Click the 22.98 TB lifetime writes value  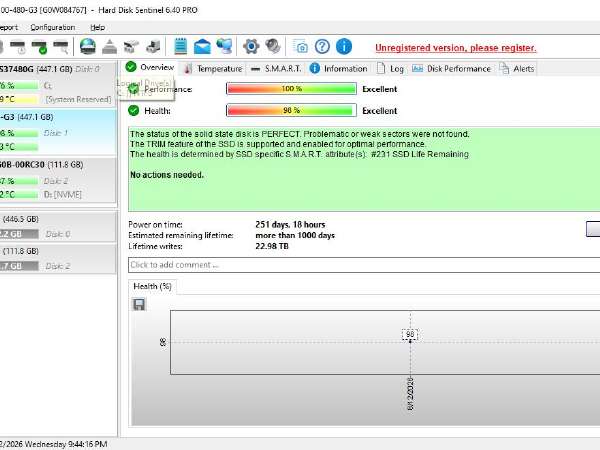coord(272,246)
